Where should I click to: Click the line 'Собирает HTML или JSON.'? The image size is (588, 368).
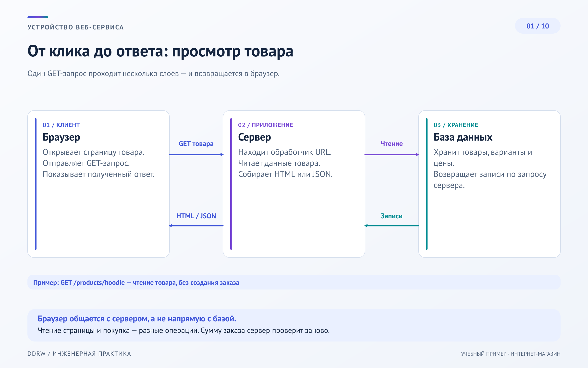pyautogui.click(x=285, y=174)
